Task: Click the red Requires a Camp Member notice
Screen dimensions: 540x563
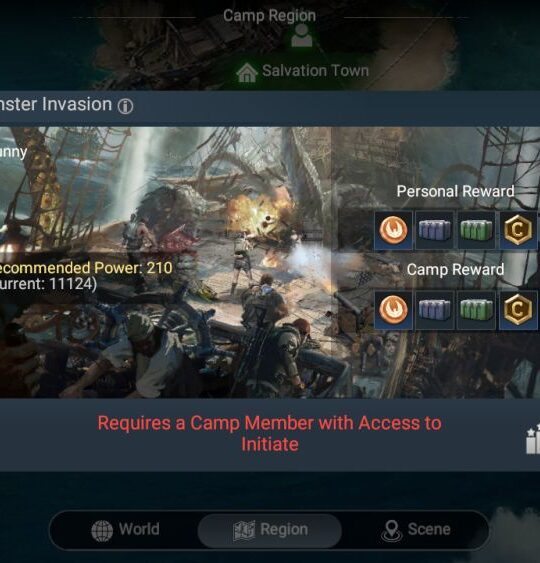Action: click(x=270, y=434)
